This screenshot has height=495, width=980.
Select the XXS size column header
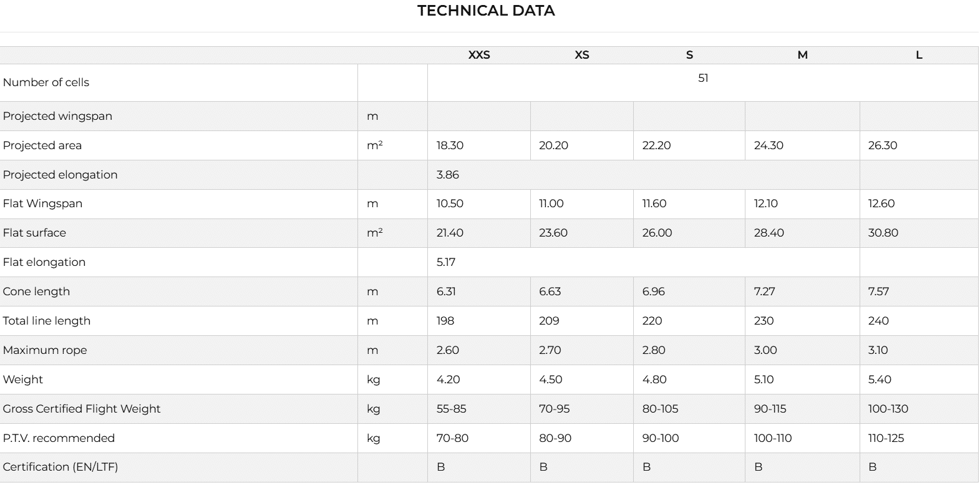[479, 55]
